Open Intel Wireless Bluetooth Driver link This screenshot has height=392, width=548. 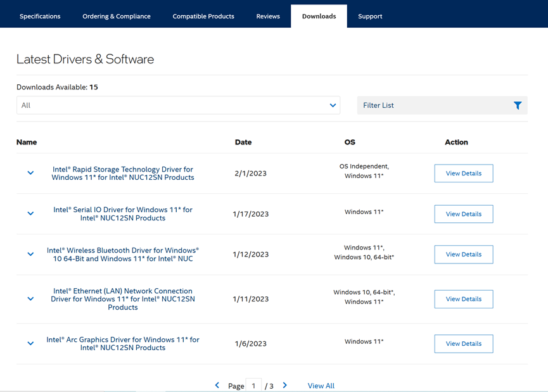coord(123,255)
